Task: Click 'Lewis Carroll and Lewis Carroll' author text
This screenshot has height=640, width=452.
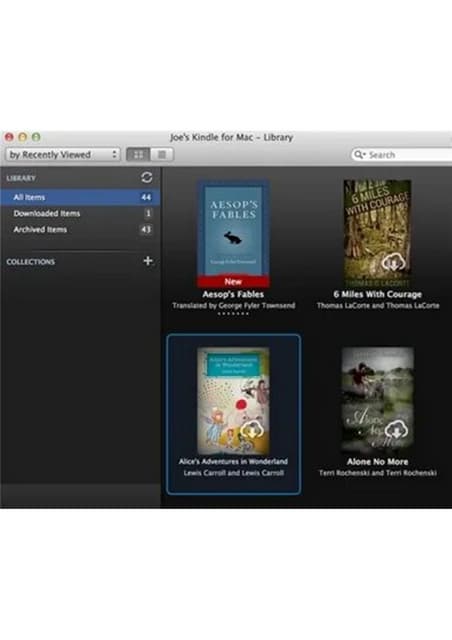Action: coord(234,473)
